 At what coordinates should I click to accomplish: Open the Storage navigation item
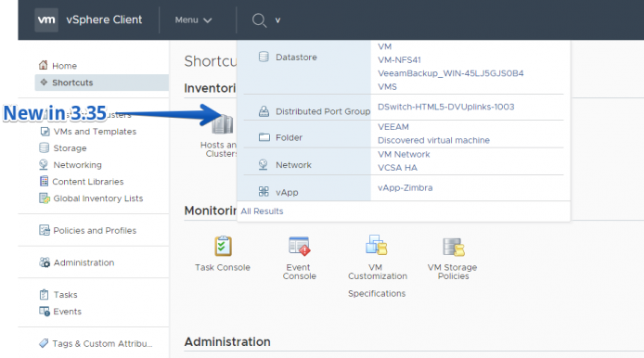pyautogui.click(x=70, y=147)
